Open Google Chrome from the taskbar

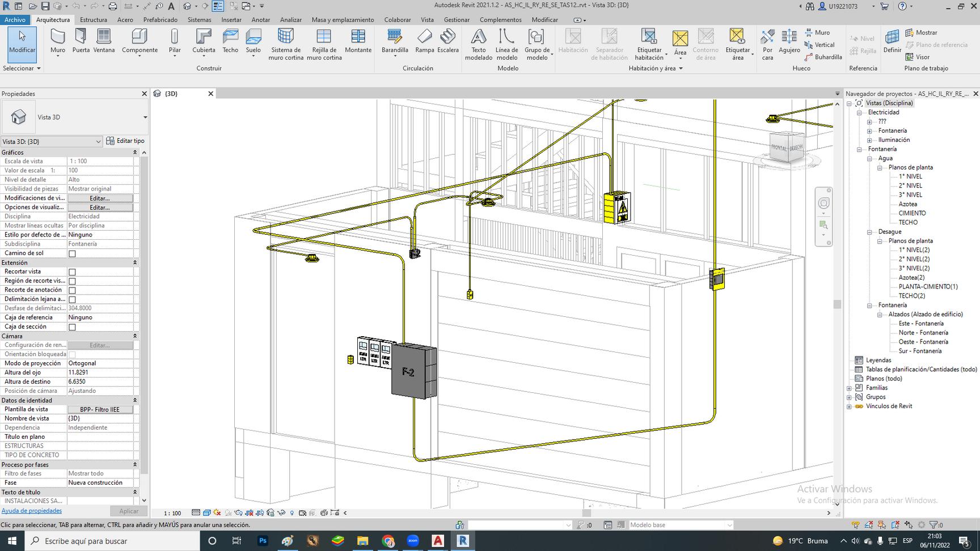click(x=388, y=541)
